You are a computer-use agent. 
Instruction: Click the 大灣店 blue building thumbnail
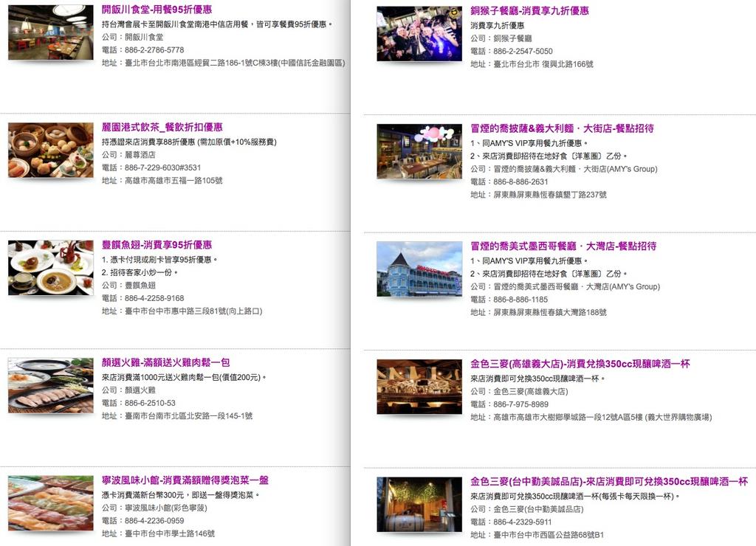click(419, 269)
